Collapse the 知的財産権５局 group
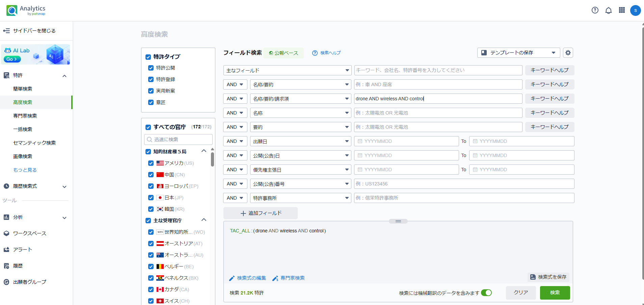The height and width of the screenshot is (305, 644). (x=204, y=151)
